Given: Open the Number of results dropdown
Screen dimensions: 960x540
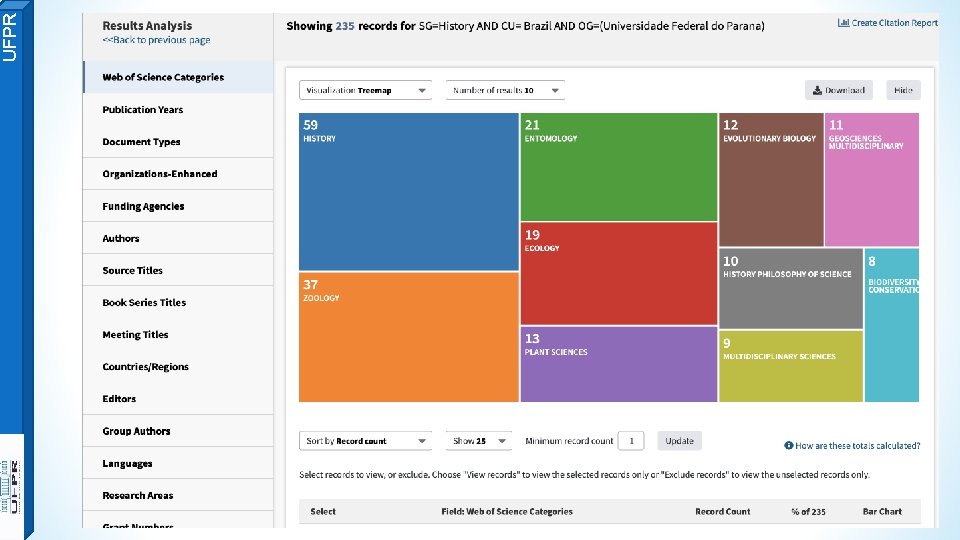Looking at the screenshot, I should [x=505, y=90].
